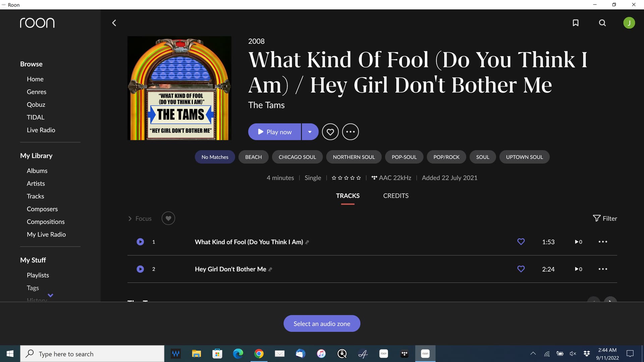Select the UPTOWN SOUL genre tag
The height and width of the screenshot is (362, 644).
pos(524,157)
